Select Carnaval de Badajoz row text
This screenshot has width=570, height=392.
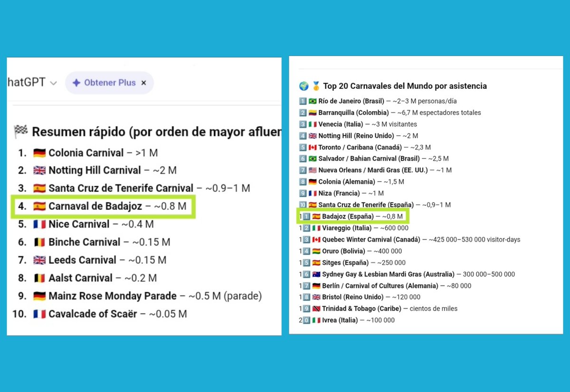tap(117, 206)
